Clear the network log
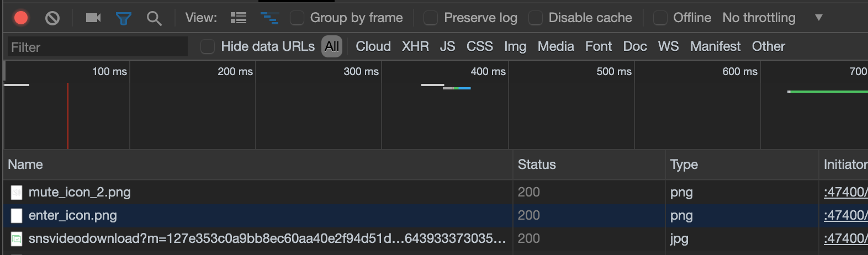The height and width of the screenshot is (255, 868). [52, 18]
